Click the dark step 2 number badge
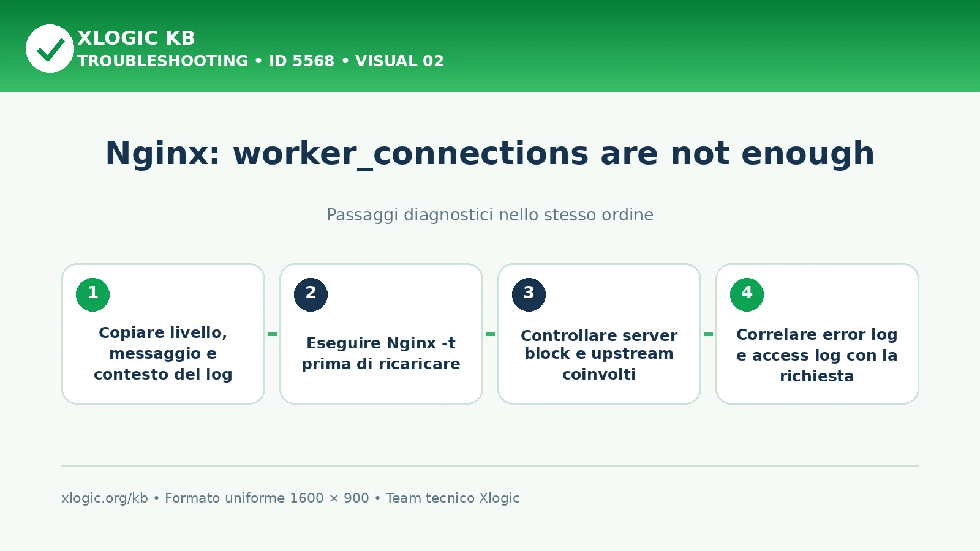 311,294
